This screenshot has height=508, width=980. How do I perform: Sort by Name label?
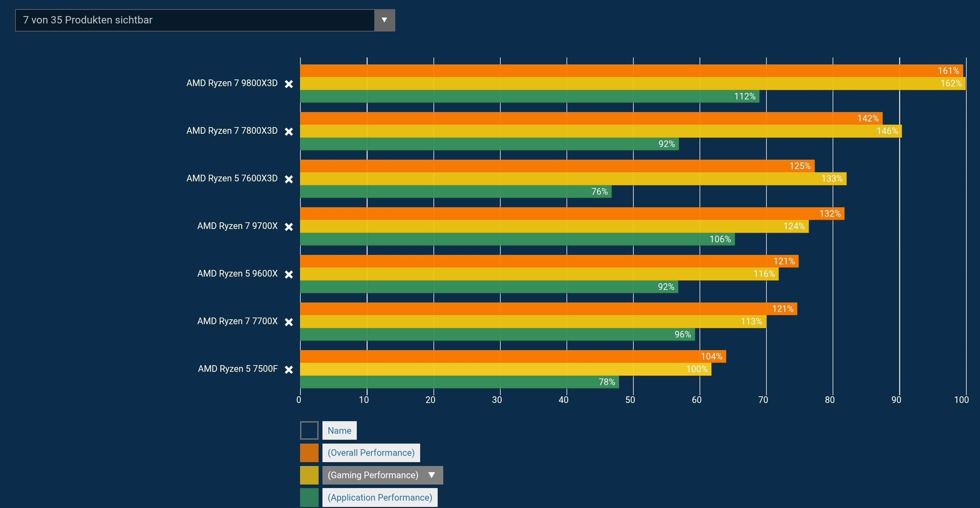click(x=339, y=430)
